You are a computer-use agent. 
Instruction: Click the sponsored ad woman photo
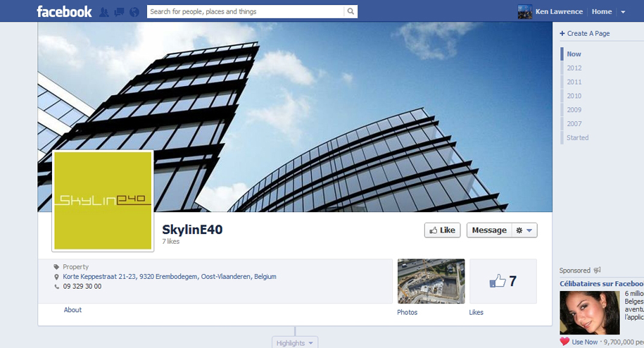589,312
